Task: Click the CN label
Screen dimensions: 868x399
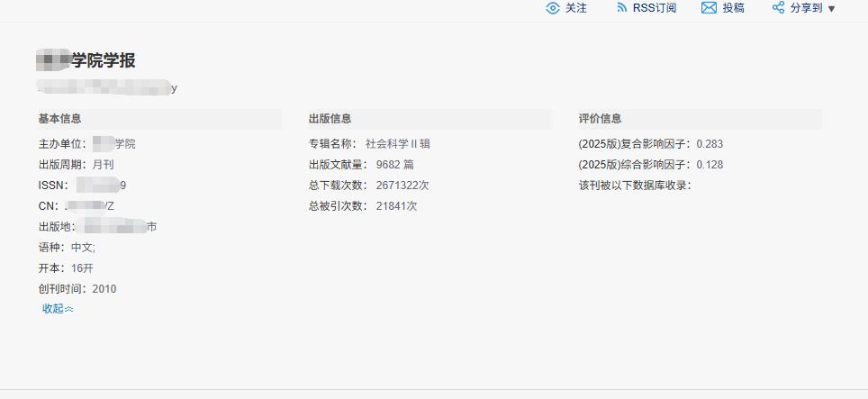Action: 48,206
